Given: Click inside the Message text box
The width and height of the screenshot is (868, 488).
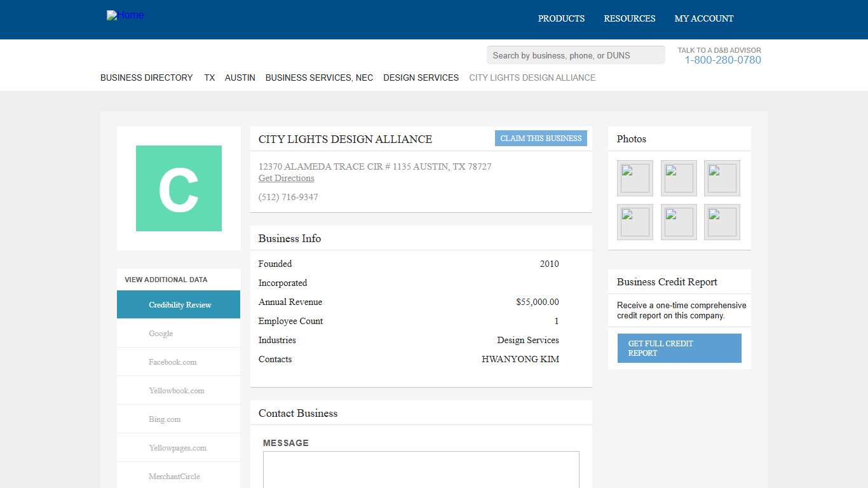Looking at the screenshot, I should pos(421,469).
